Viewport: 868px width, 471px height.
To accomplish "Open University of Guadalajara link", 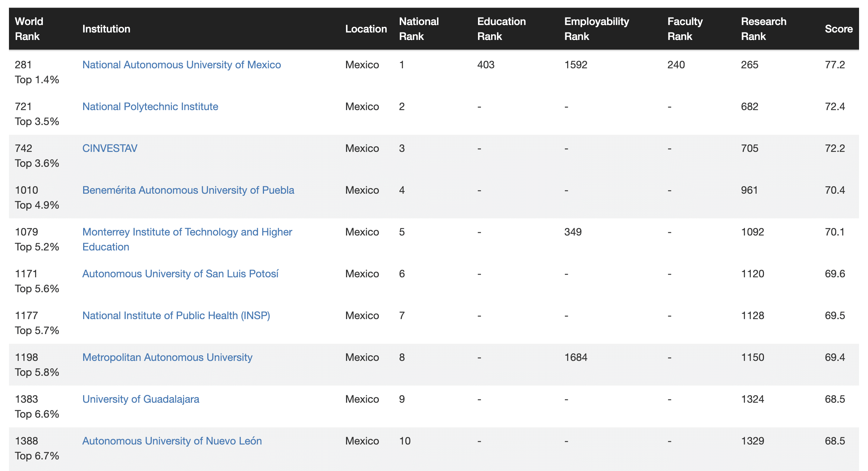I will tap(141, 399).
